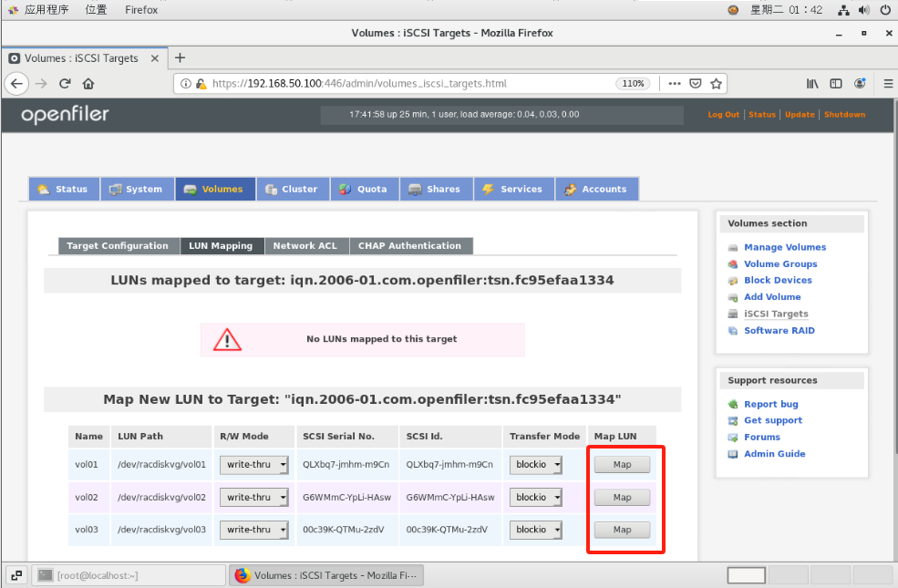The image size is (898, 588).
Task: Click the Forums icon
Action: coord(732,438)
